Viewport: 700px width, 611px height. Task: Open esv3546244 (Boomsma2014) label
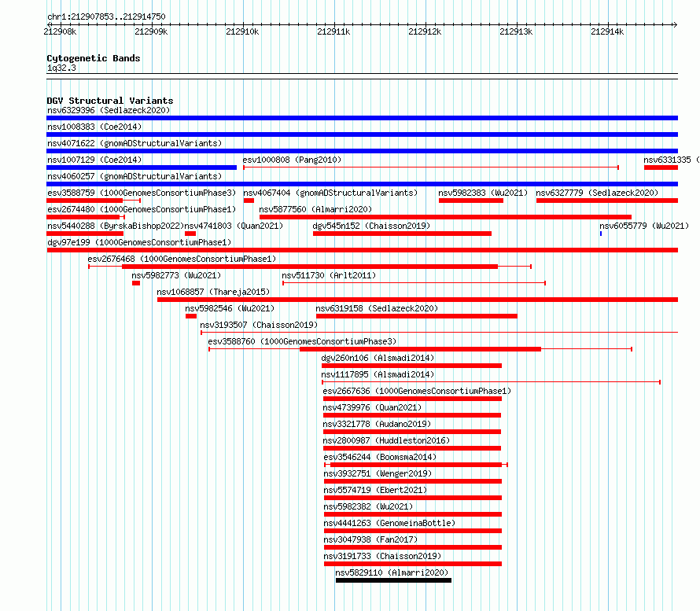(380, 457)
